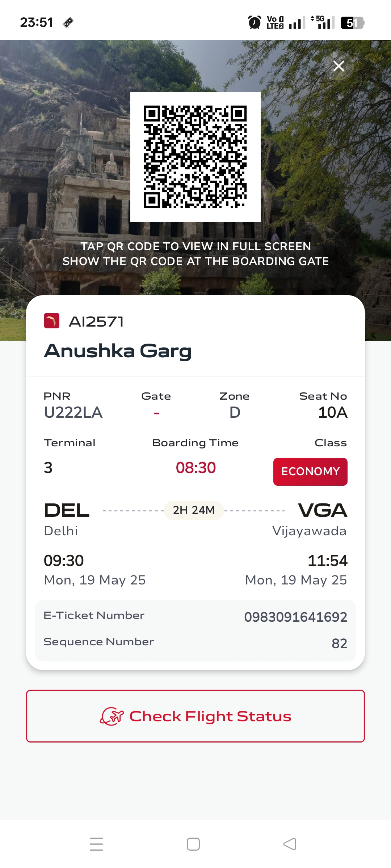Tap the QR code to view full screen
391x868 pixels.
tap(195, 157)
